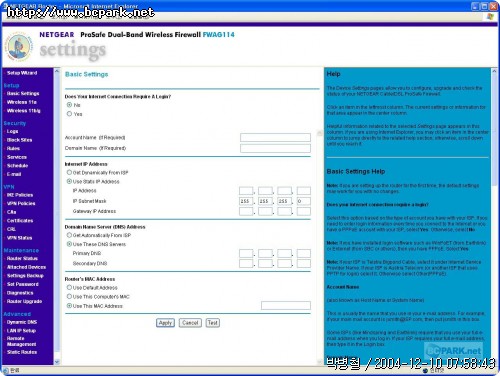Click last IP Address octet field
Viewport: 500px width, 376px height.
pos(304,191)
